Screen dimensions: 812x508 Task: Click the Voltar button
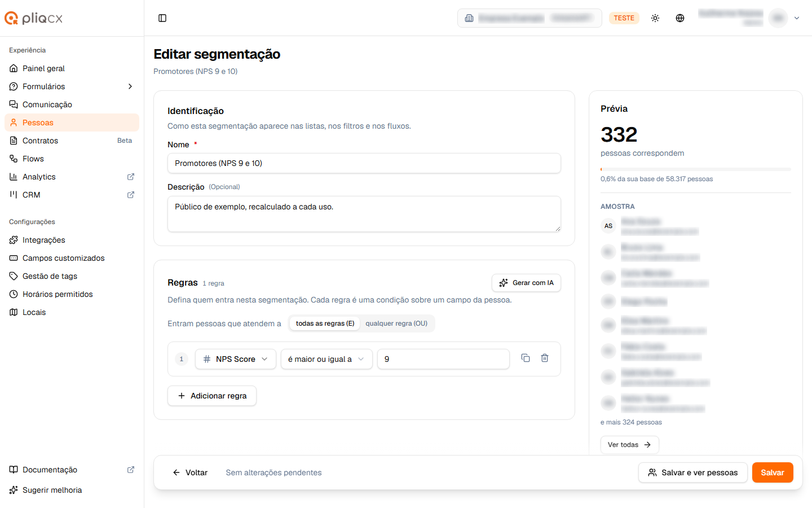(190, 472)
